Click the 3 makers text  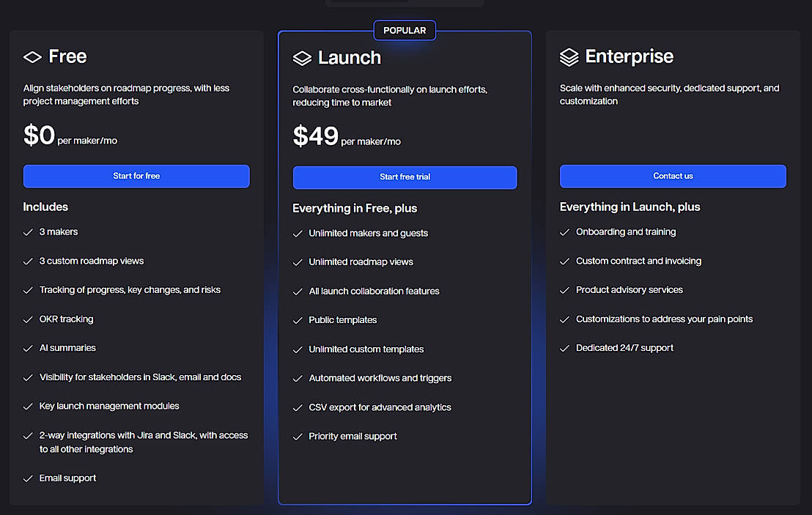[x=59, y=232]
